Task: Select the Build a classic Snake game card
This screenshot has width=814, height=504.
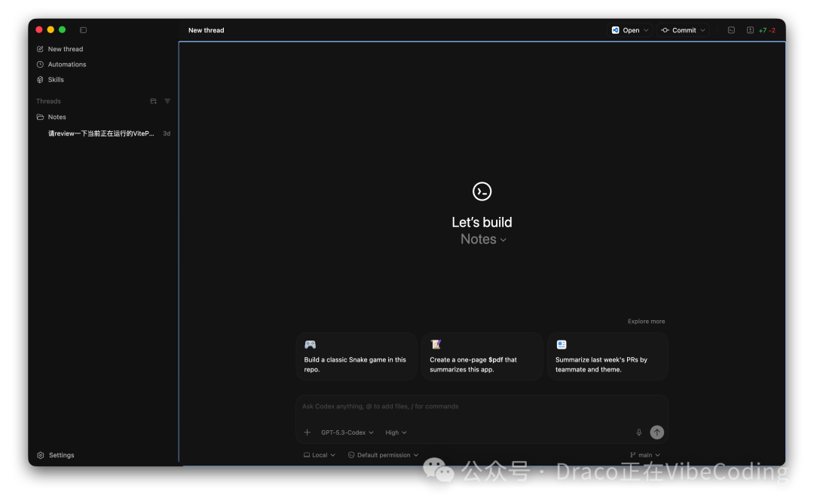Action: 356,357
